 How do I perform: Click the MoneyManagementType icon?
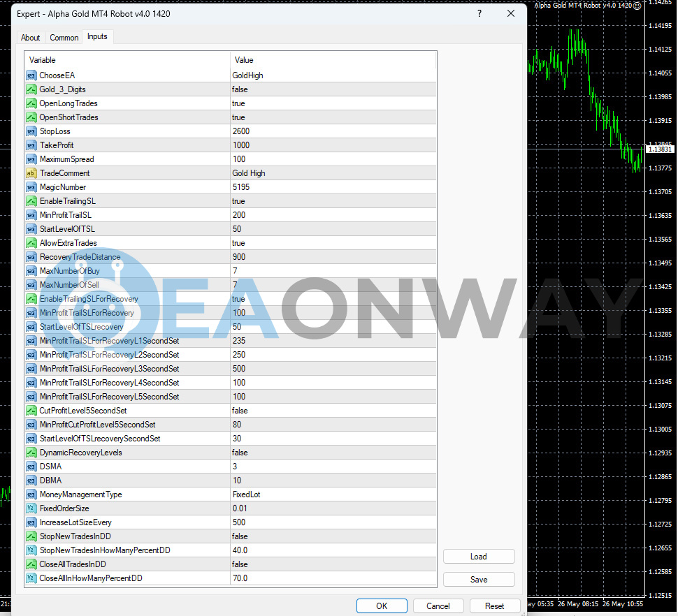click(x=31, y=494)
